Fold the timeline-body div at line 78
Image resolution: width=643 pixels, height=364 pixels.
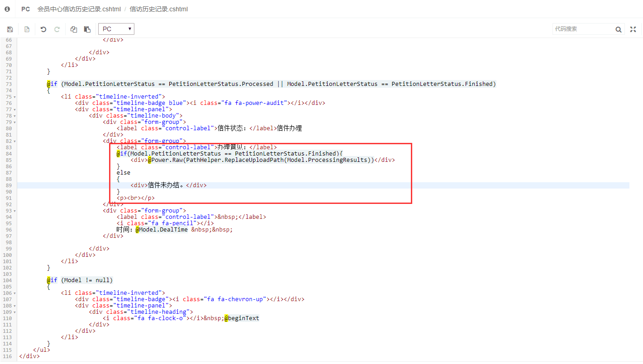14,116
